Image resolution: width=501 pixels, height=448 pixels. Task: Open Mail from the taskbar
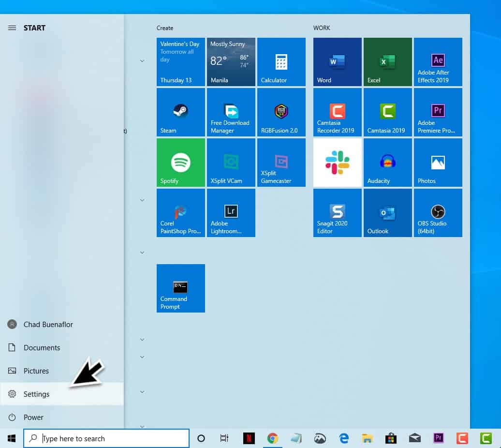(415, 438)
